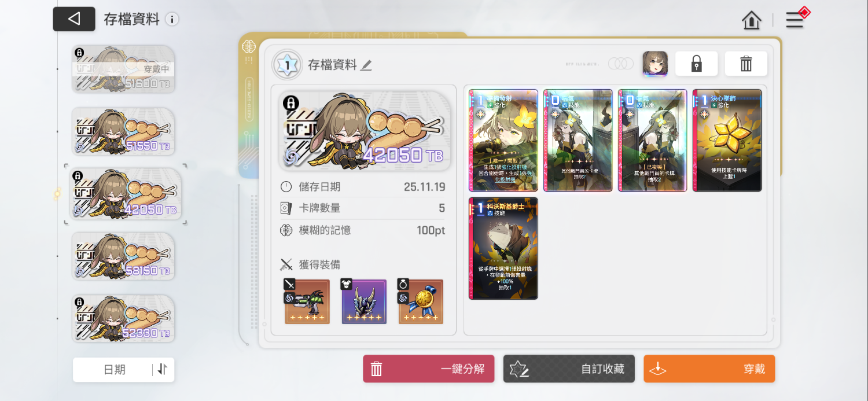This screenshot has height=401, width=868.
Task: Toggle the lock on this save
Action: (697, 64)
